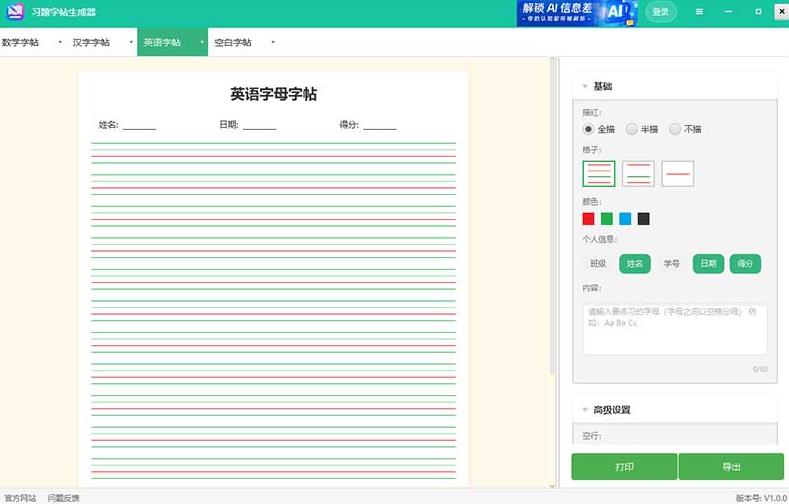Toggle 班级 personal info option
This screenshot has width=789, height=504.
(x=598, y=264)
